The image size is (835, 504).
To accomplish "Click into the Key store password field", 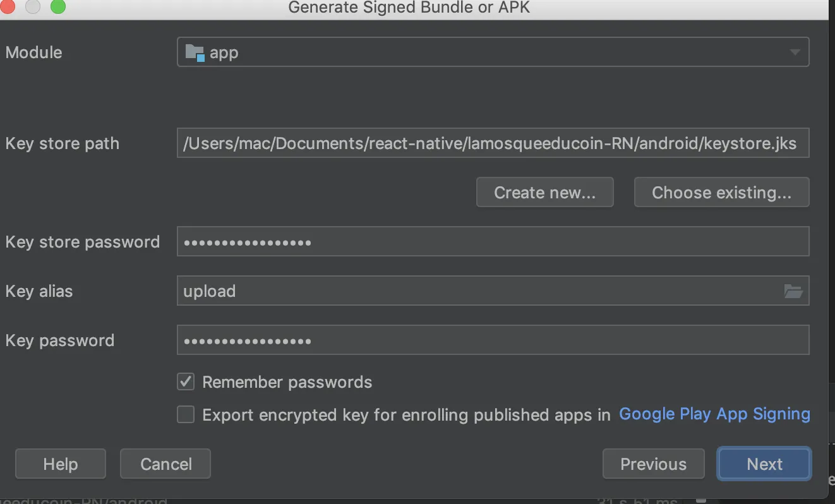I will (x=493, y=242).
